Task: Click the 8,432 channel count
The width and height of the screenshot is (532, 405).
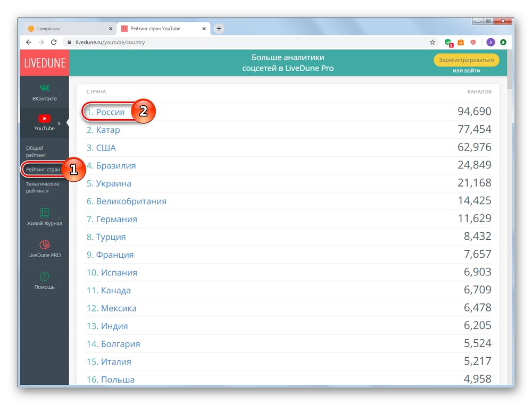Action: [x=477, y=236]
